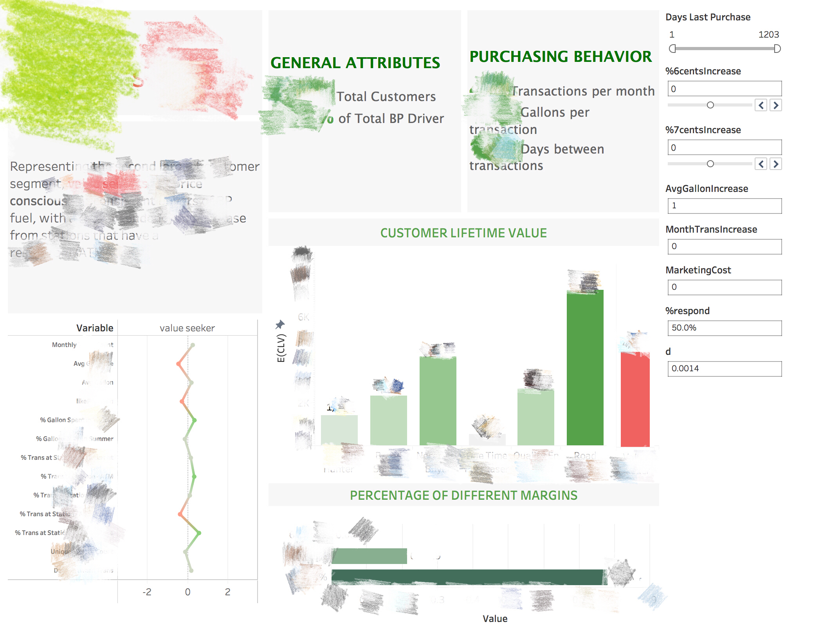Click the %7centsIncrease increment arrow
This screenshot has width=840, height=629.
tap(775, 164)
